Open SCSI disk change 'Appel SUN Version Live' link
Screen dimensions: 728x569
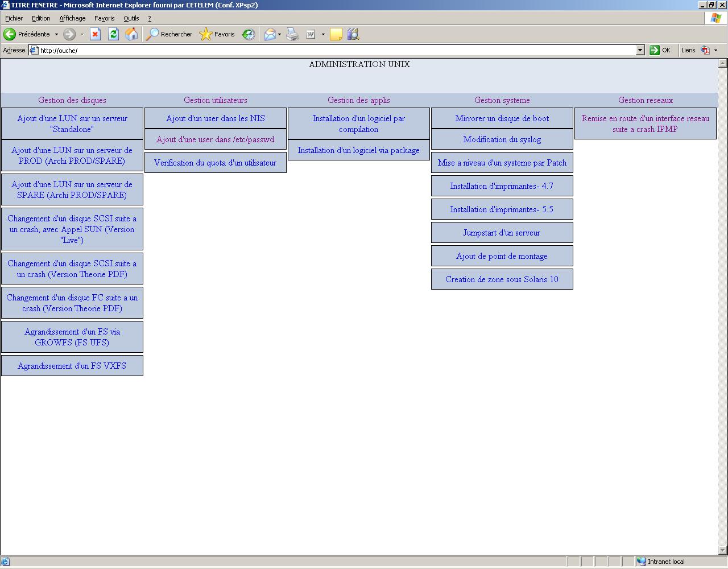pyautogui.click(x=72, y=229)
